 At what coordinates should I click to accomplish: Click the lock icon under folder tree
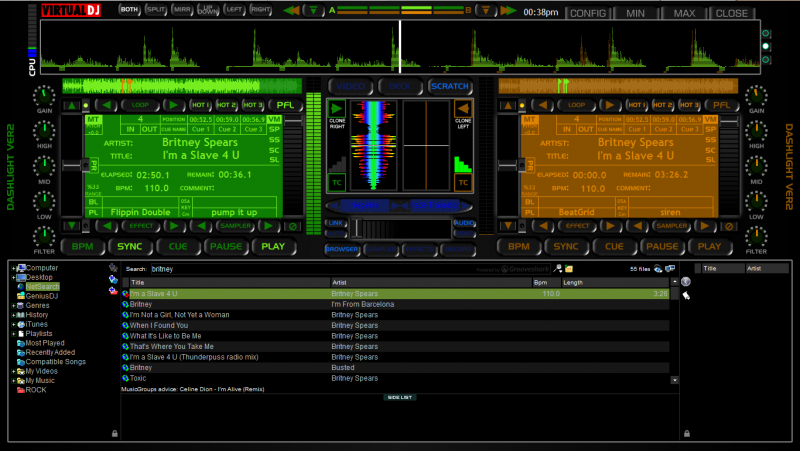(x=115, y=433)
